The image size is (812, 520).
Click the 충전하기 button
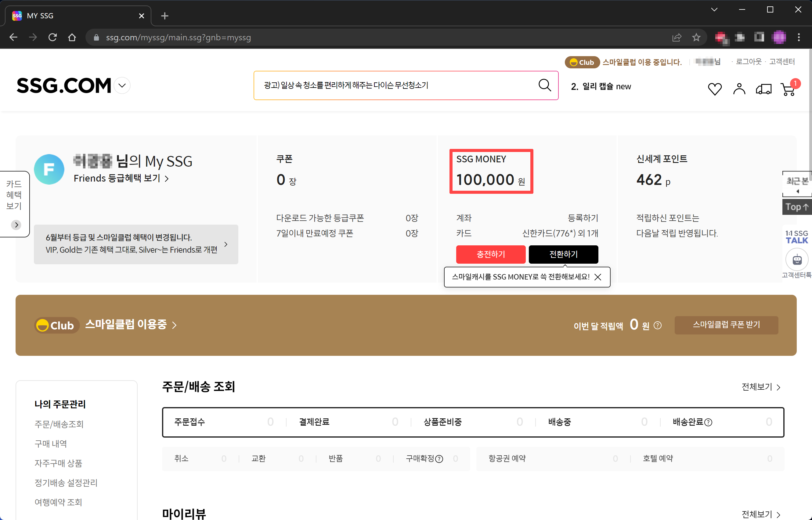click(491, 254)
